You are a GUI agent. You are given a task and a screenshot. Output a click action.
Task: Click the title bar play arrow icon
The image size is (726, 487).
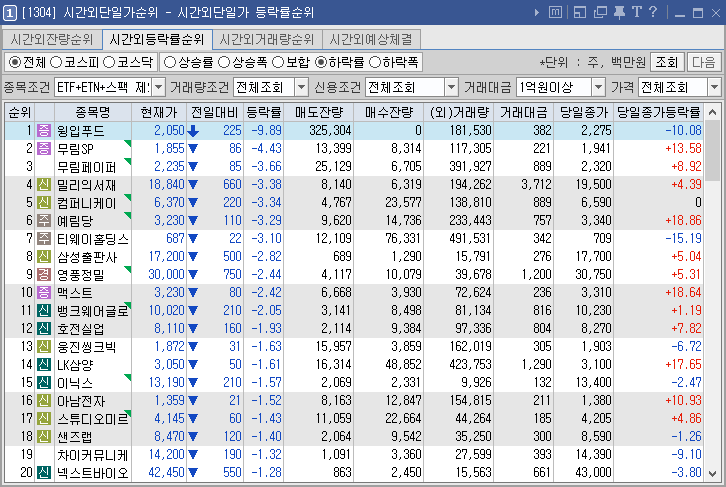click(x=537, y=12)
